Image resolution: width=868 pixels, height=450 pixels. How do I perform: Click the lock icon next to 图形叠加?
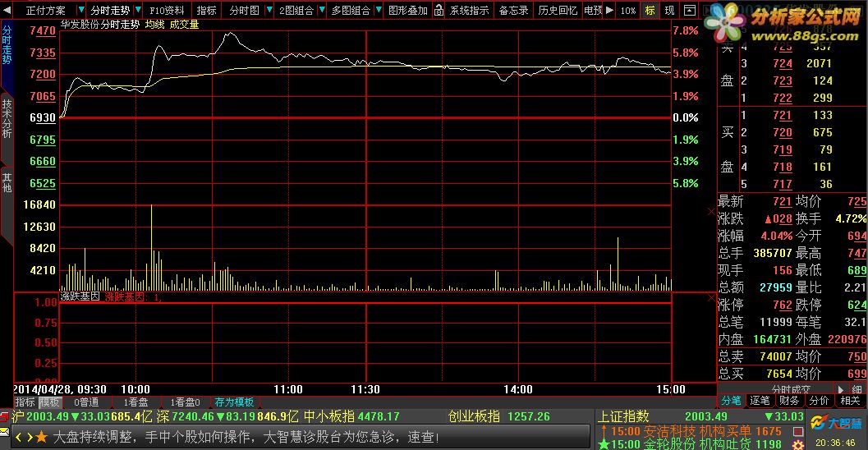click(439, 10)
